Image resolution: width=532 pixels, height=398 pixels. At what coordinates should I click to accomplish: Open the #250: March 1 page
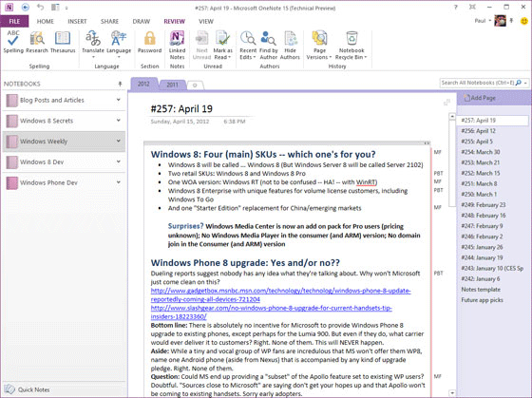click(x=479, y=194)
